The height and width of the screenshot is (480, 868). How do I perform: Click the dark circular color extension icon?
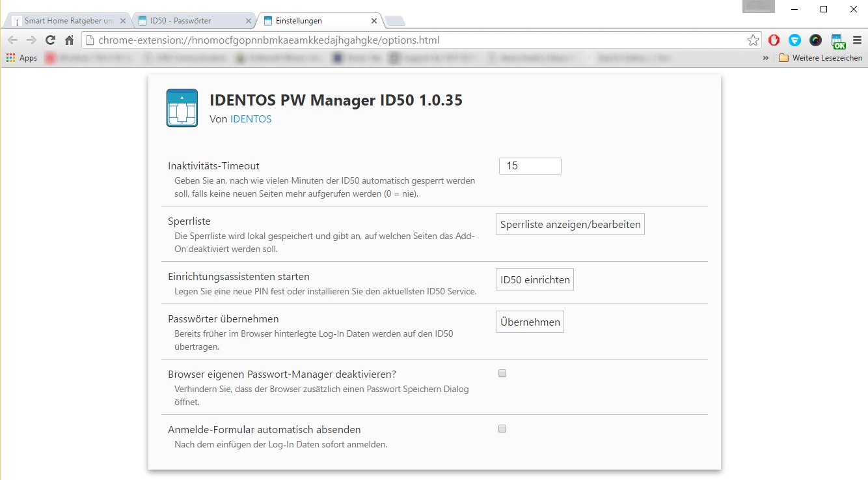pos(815,40)
